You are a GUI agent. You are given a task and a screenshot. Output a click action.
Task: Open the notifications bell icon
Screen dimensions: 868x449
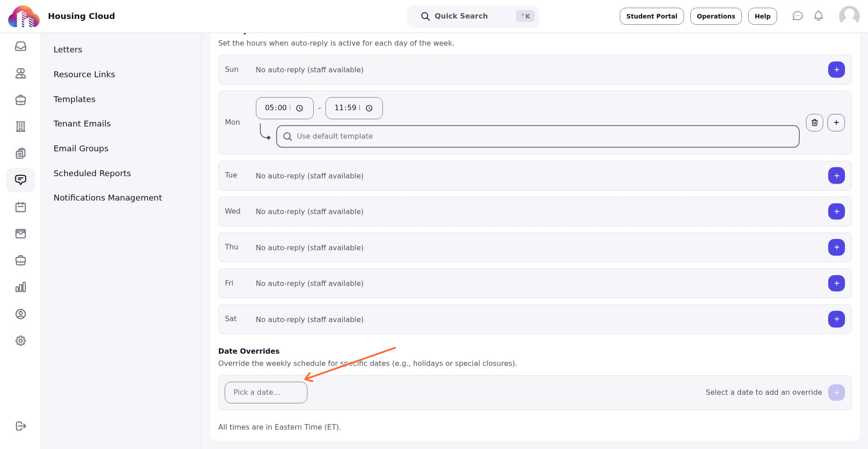[818, 16]
